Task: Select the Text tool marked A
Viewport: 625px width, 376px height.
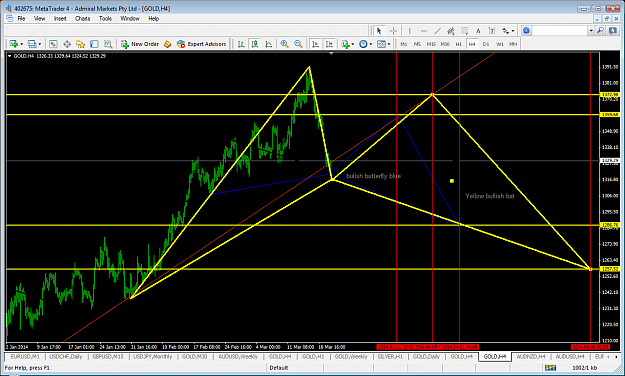Action: coord(478,31)
